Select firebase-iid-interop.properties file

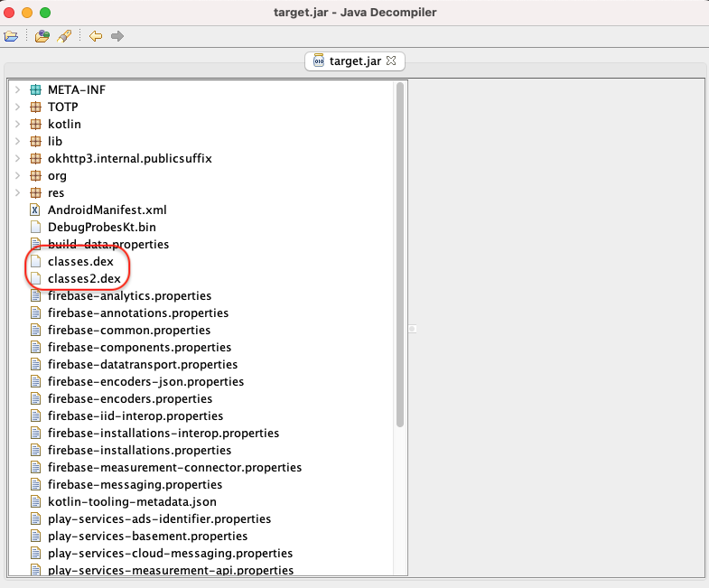135,416
